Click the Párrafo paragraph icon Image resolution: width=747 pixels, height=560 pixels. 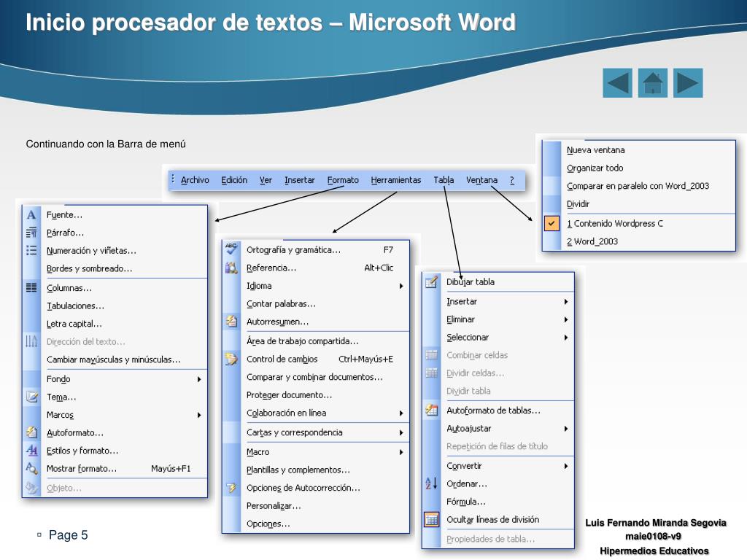tap(31, 233)
